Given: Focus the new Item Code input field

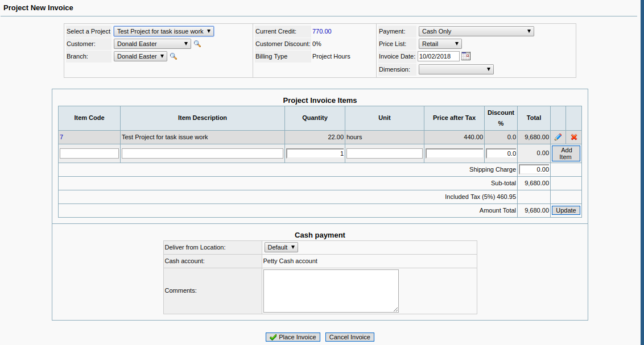Looking at the screenshot, I should click(89, 153).
